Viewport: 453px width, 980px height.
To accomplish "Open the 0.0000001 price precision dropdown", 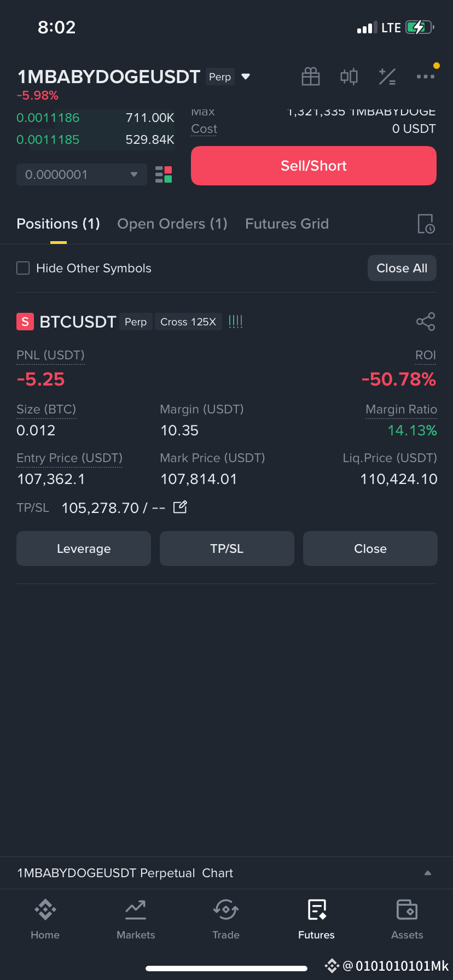I will click(x=82, y=174).
